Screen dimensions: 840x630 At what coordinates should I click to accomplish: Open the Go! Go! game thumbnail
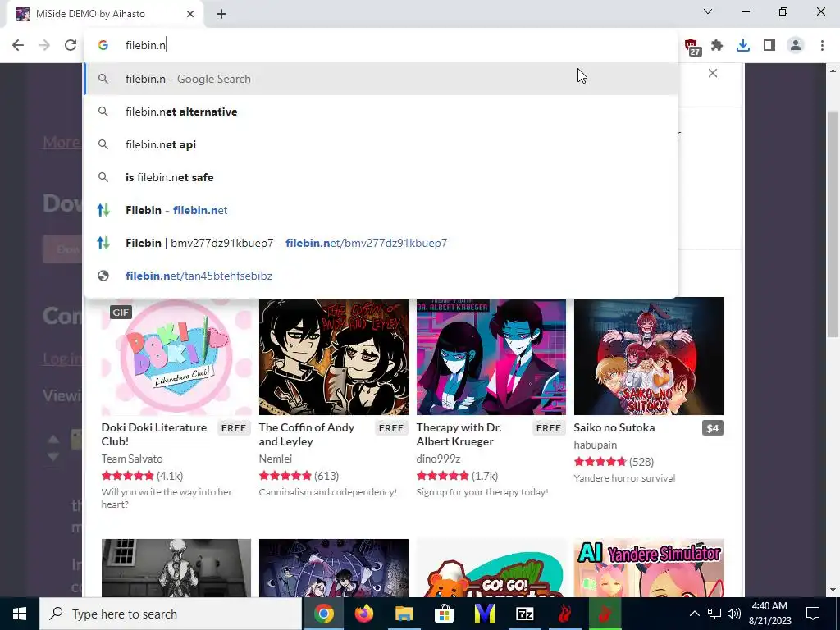491,568
